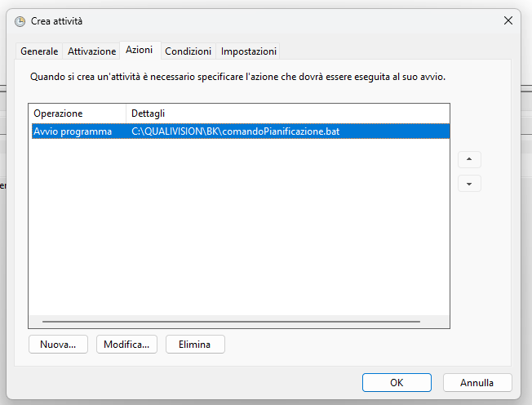532x405 pixels.
Task: Select the Avvio programma action row
Action: pyautogui.click(x=73, y=131)
